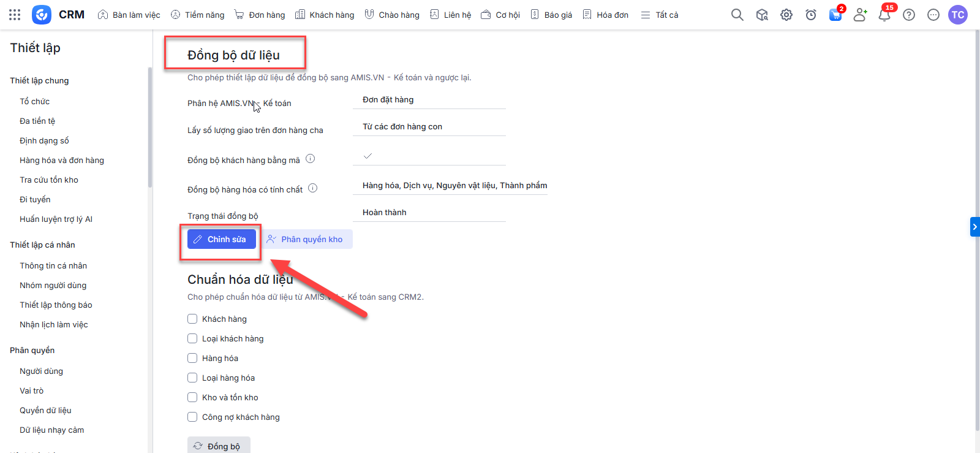Select Vai trò in settings sidebar
The height and width of the screenshot is (453, 980).
[32, 390]
